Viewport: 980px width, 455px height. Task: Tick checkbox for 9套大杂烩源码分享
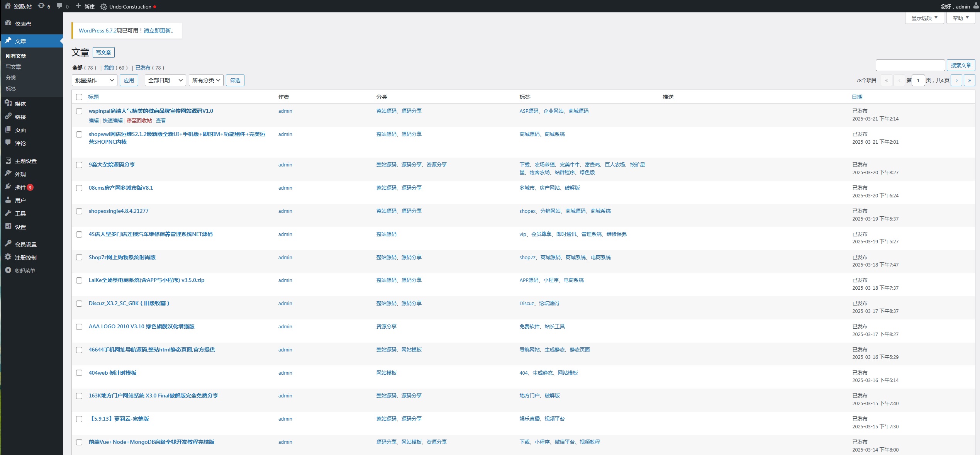(x=79, y=165)
